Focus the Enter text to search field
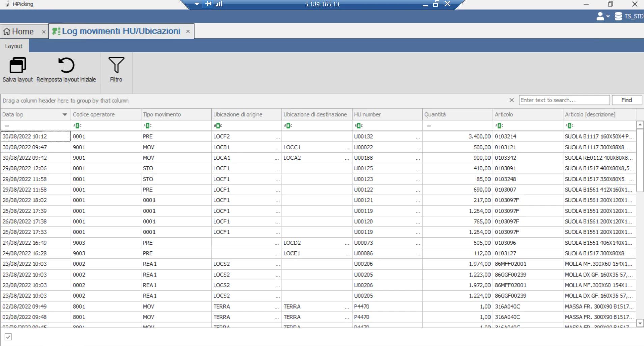 pyautogui.click(x=564, y=100)
